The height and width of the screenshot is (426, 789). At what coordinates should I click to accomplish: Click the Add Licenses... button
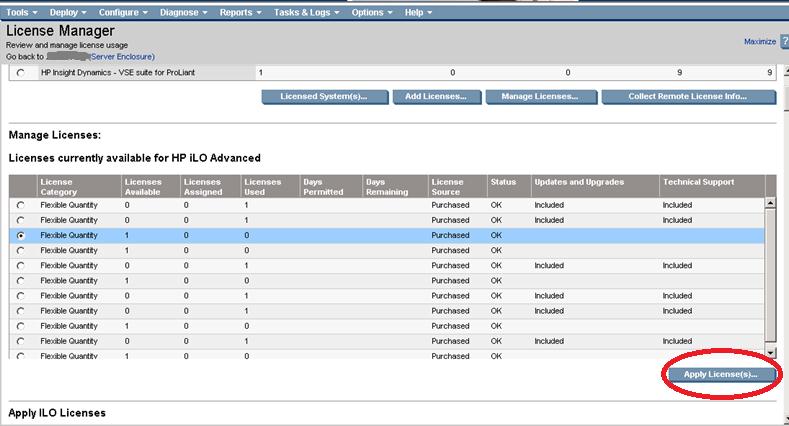coord(436,97)
